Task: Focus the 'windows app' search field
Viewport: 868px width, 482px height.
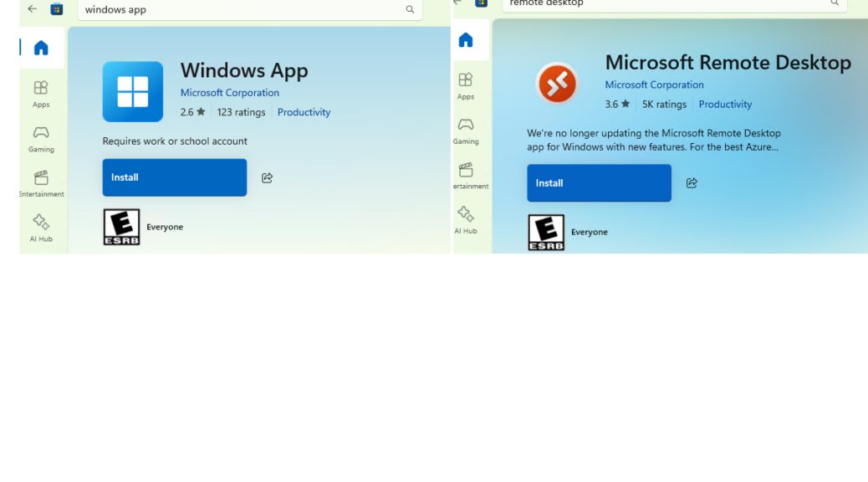Action: (250, 9)
